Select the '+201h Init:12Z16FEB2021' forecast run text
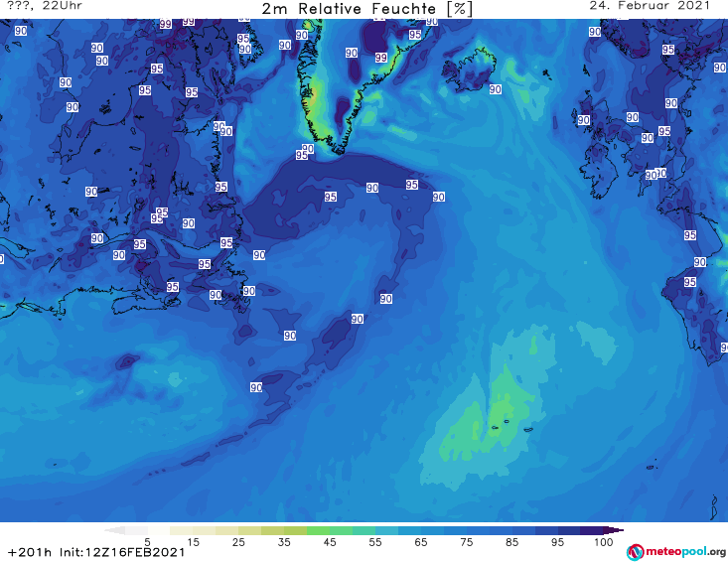728x562 pixels. click(96, 552)
